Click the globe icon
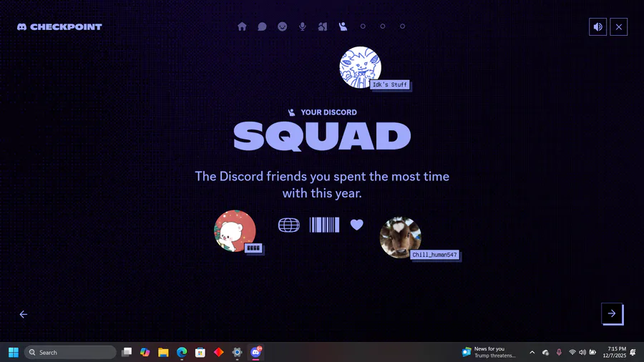This screenshot has height=362, width=644. pyautogui.click(x=289, y=225)
